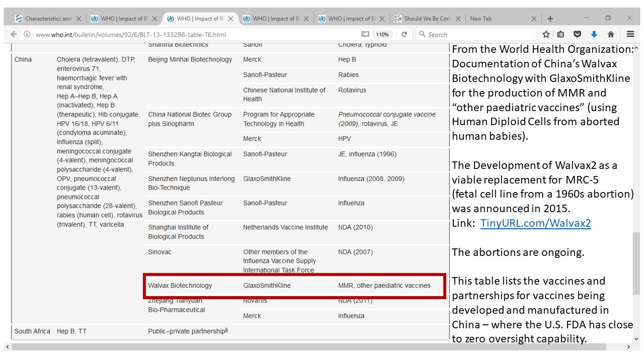
Task: Toggle Reader View icon in address bar
Action: pyautogui.click(x=365, y=34)
